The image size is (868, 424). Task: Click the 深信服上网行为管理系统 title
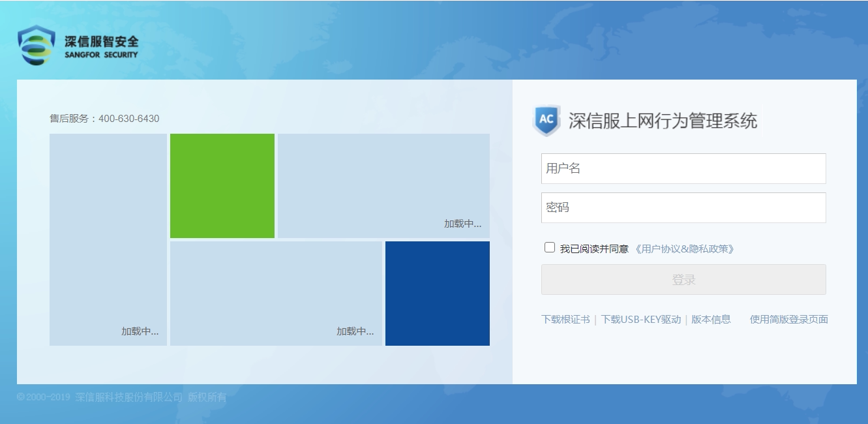(663, 121)
